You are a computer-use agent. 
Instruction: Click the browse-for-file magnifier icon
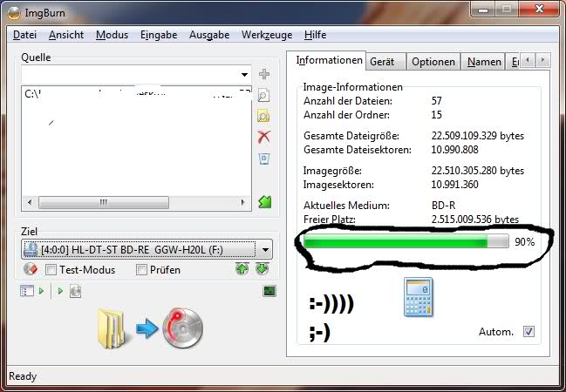pos(263,95)
